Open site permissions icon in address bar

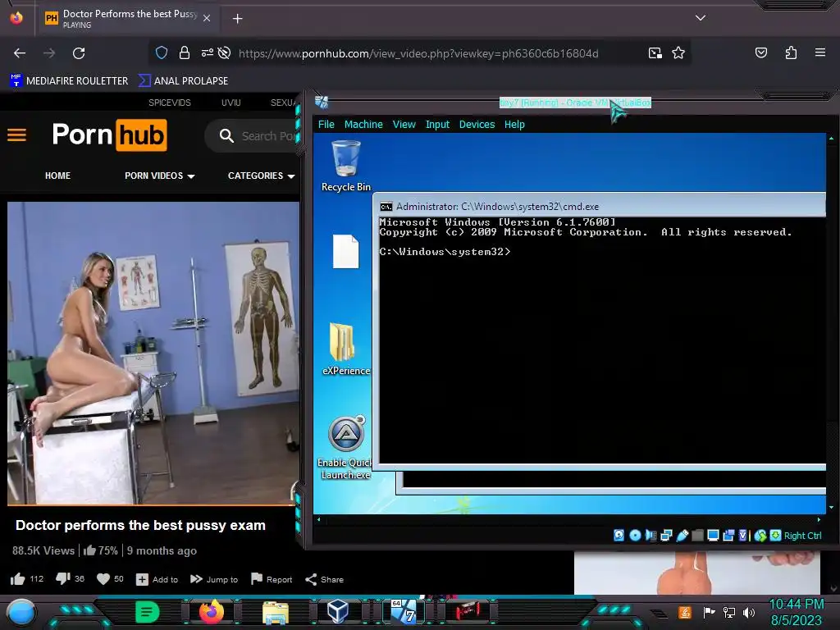(x=207, y=52)
